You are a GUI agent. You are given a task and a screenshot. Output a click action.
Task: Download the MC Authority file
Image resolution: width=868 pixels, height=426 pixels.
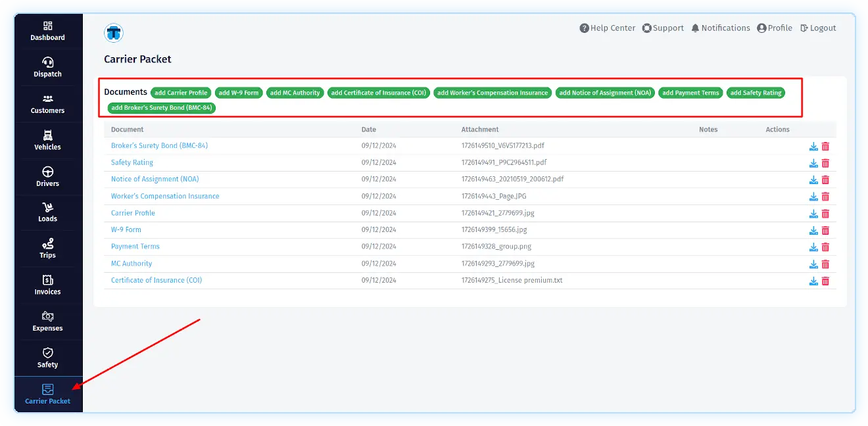[813, 264]
